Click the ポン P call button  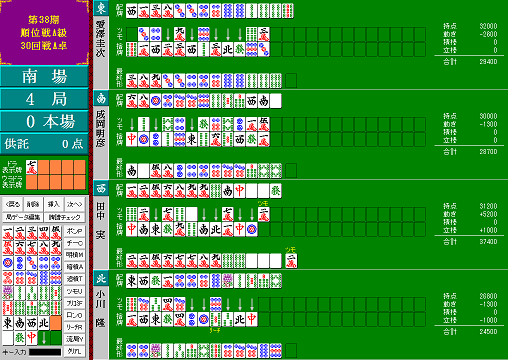click(74, 231)
